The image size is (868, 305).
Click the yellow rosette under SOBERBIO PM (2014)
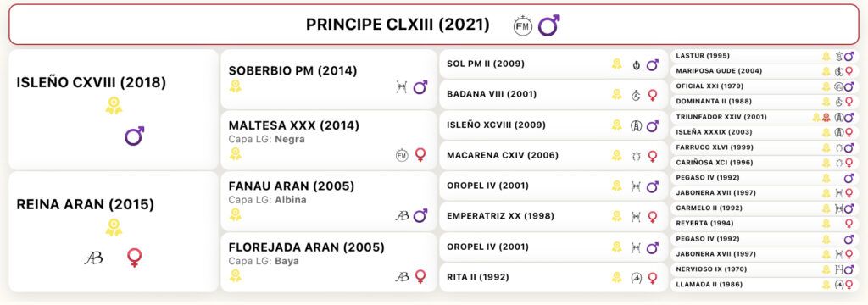(x=236, y=86)
